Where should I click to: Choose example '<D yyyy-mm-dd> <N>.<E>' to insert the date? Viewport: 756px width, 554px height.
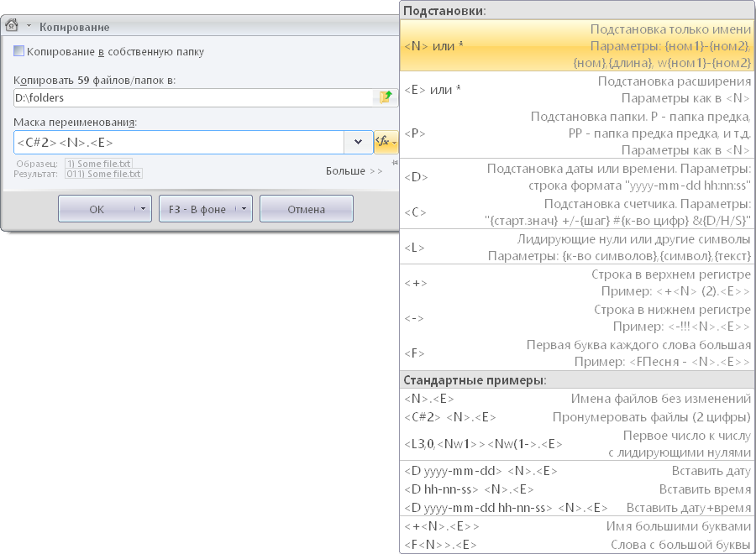(577, 471)
